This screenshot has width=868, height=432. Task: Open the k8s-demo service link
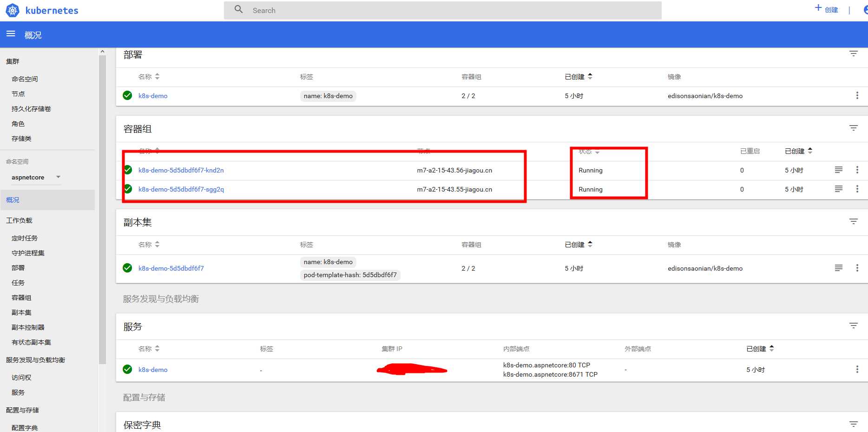coord(153,370)
